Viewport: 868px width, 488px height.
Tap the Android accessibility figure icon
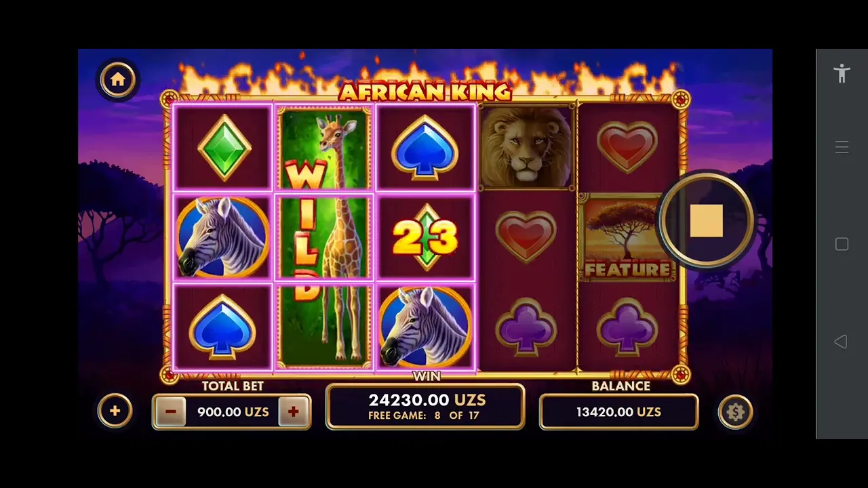click(842, 73)
